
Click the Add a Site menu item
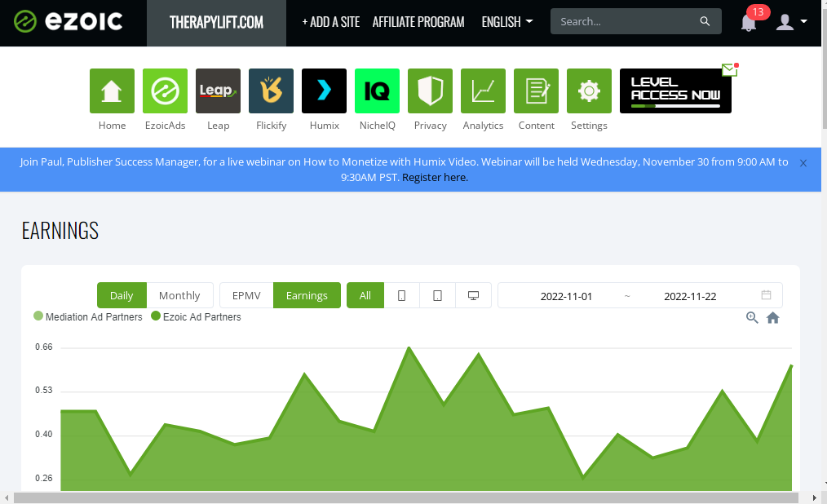(x=330, y=22)
